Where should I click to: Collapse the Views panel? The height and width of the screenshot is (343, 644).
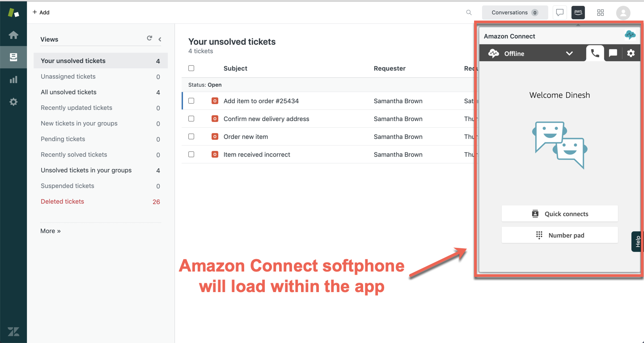tap(160, 39)
